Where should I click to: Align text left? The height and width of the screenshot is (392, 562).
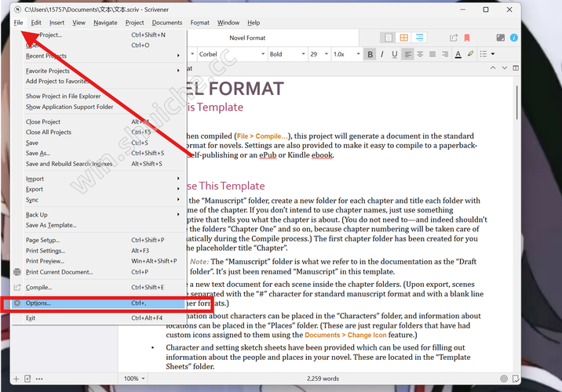tap(407, 54)
